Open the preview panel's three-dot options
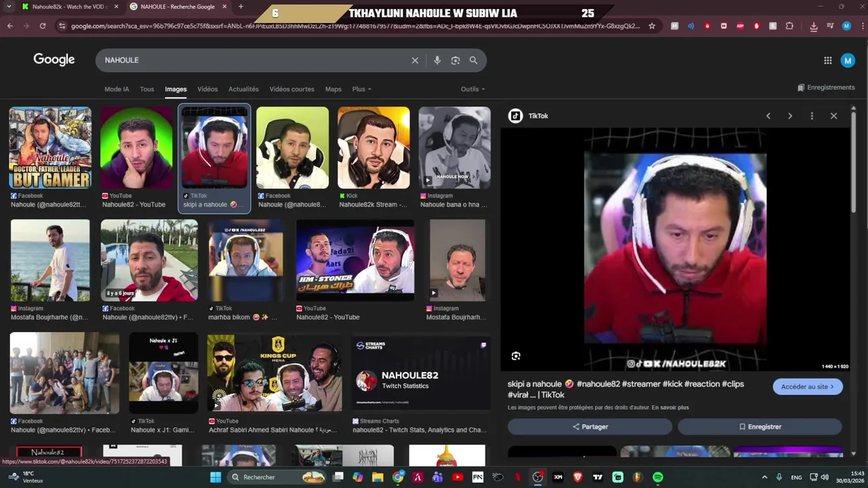 click(812, 116)
